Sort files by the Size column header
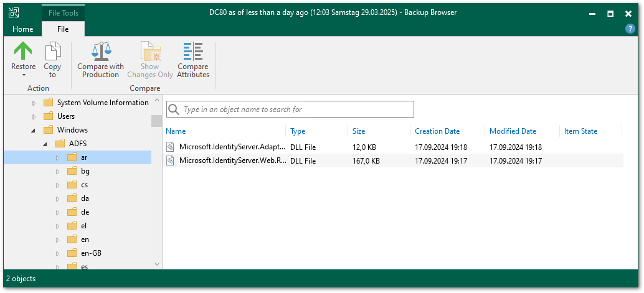This screenshot has width=644, height=293. pyautogui.click(x=358, y=131)
